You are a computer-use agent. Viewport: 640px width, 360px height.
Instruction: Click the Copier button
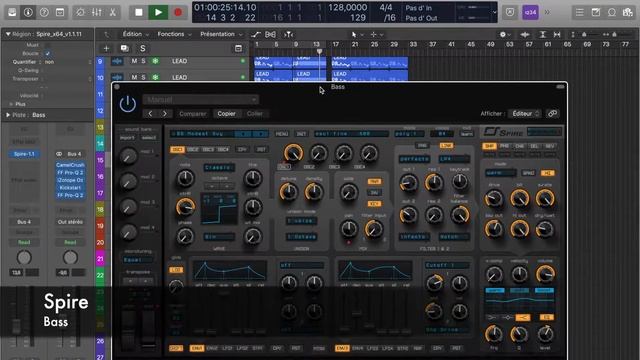pyautogui.click(x=226, y=114)
